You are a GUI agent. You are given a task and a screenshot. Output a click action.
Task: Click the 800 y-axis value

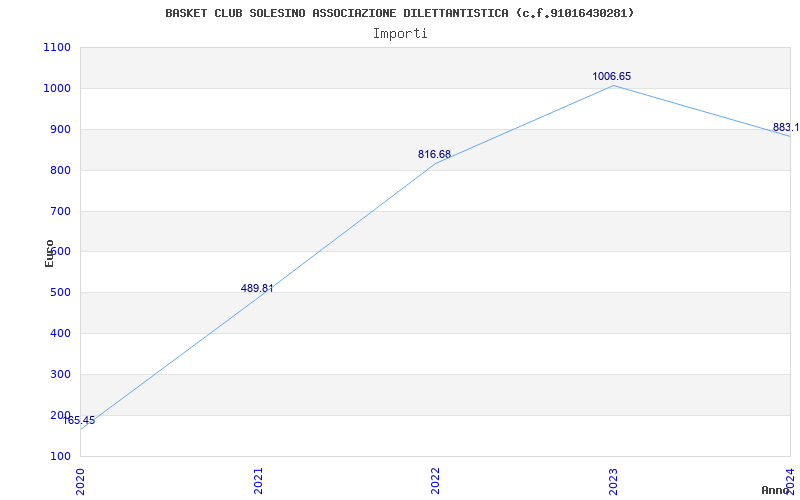60,170
